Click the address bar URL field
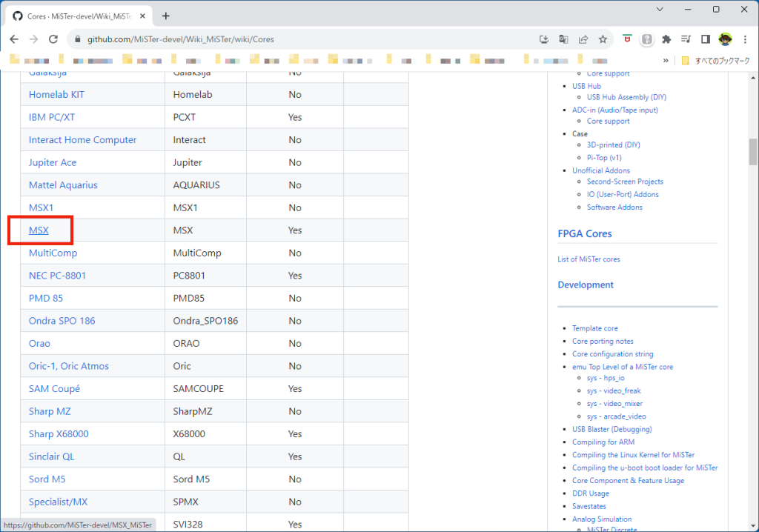This screenshot has height=532, width=759. (x=296, y=39)
